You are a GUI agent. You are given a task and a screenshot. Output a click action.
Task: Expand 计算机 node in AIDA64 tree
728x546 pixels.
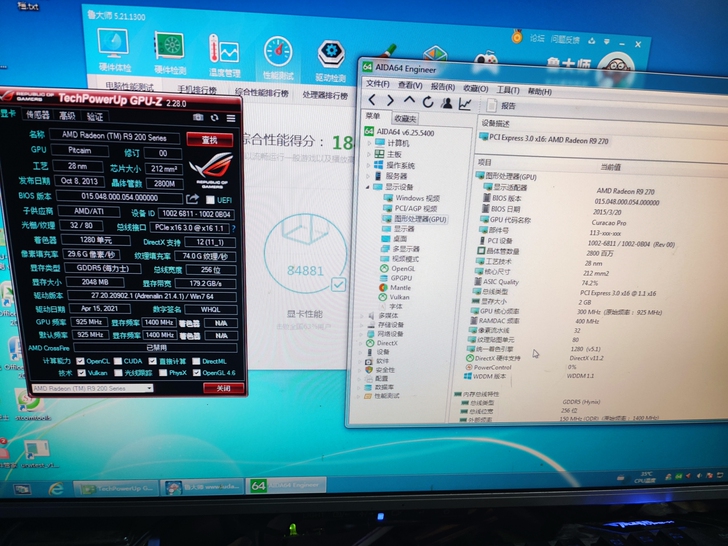pyautogui.click(x=370, y=143)
